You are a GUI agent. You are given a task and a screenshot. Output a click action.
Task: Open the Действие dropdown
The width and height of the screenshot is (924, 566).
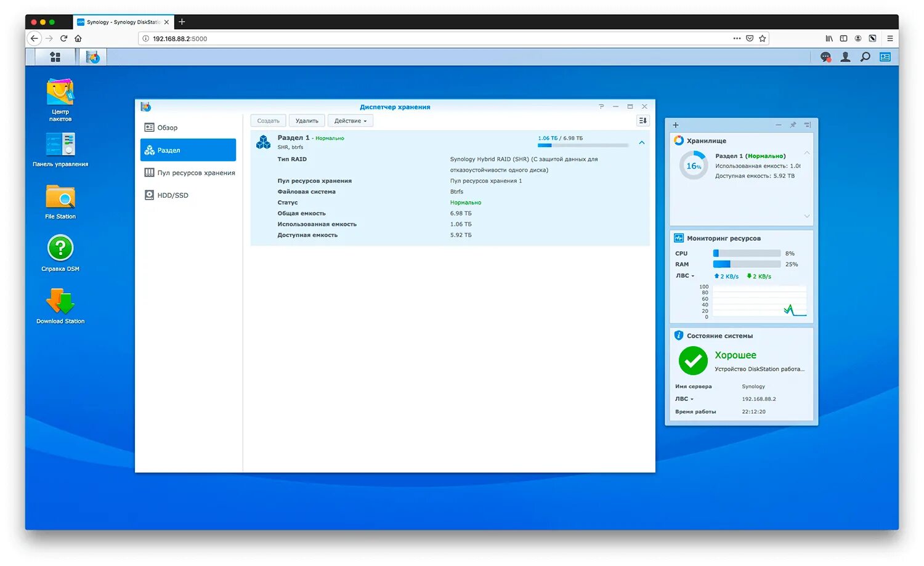coord(351,121)
